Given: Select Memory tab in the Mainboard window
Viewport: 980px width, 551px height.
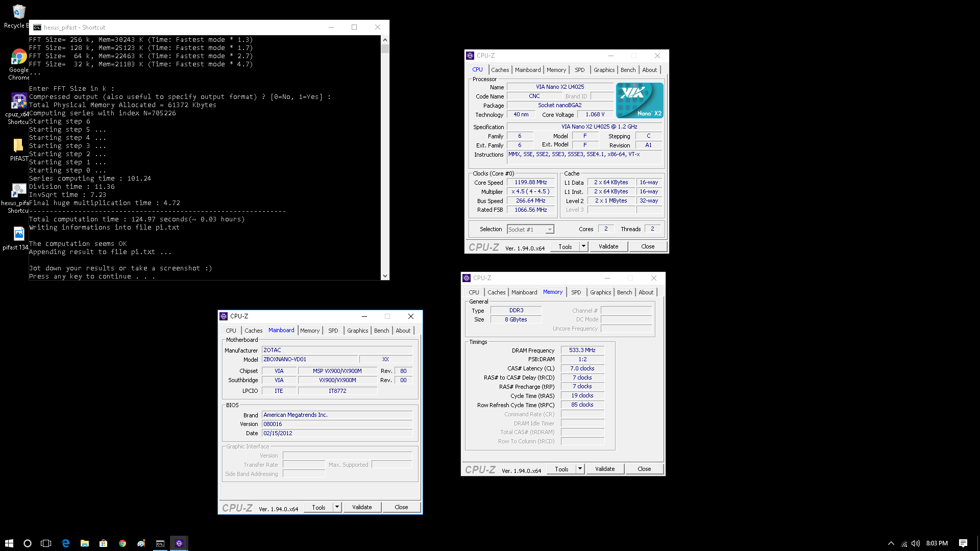Looking at the screenshot, I should click(310, 331).
